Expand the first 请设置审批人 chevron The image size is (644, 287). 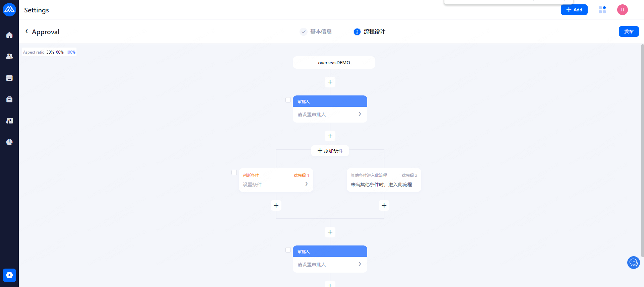pos(360,114)
